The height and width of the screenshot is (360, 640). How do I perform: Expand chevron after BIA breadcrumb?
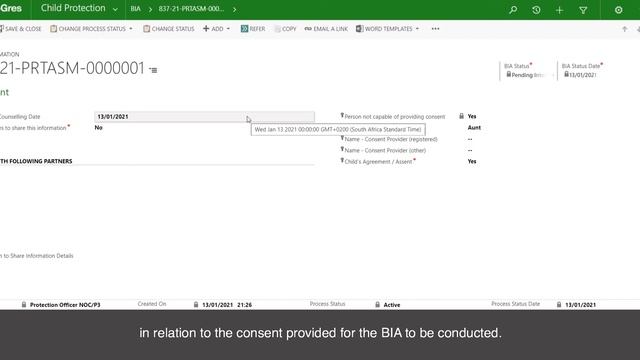(x=150, y=9)
